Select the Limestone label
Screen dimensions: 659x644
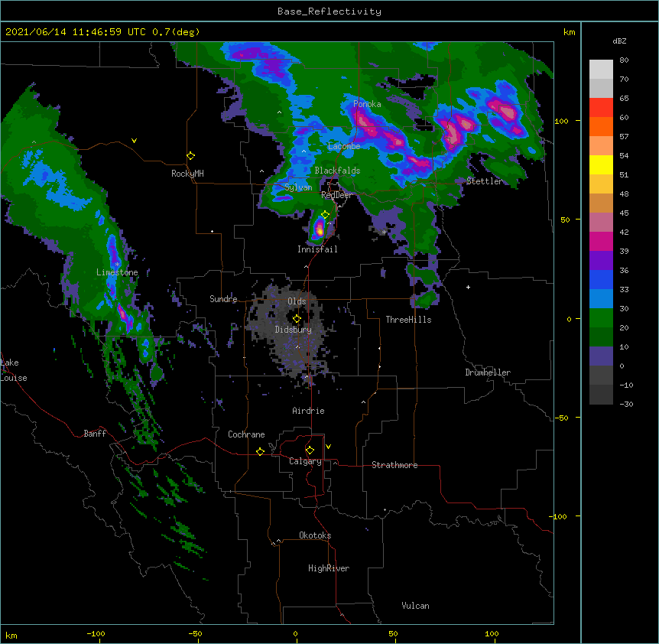coord(117,272)
